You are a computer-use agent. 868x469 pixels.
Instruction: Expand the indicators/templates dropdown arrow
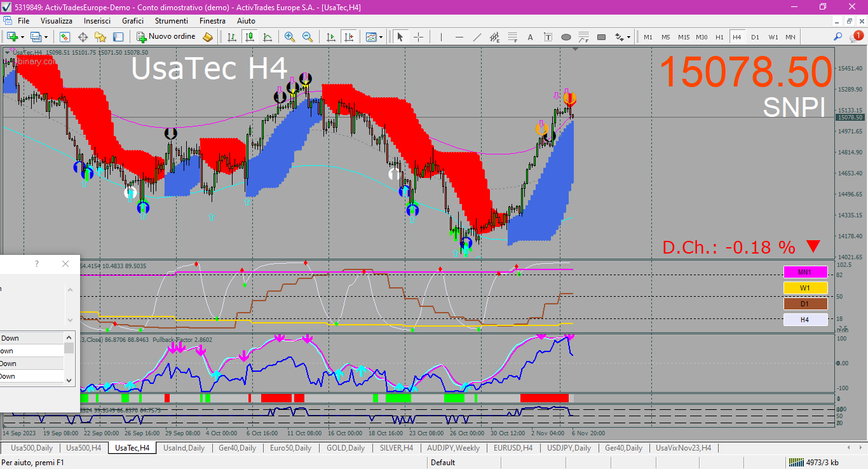coord(381,37)
